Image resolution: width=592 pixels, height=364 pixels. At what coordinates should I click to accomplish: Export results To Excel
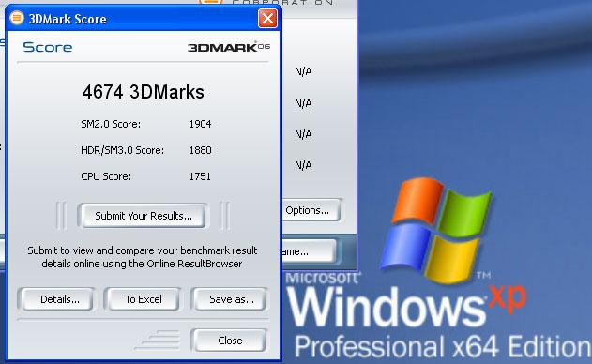144,299
